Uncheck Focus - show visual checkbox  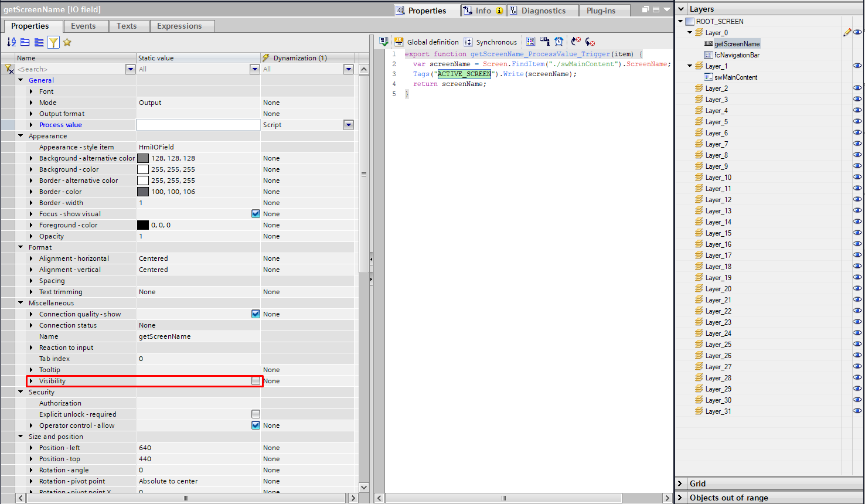point(256,214)
